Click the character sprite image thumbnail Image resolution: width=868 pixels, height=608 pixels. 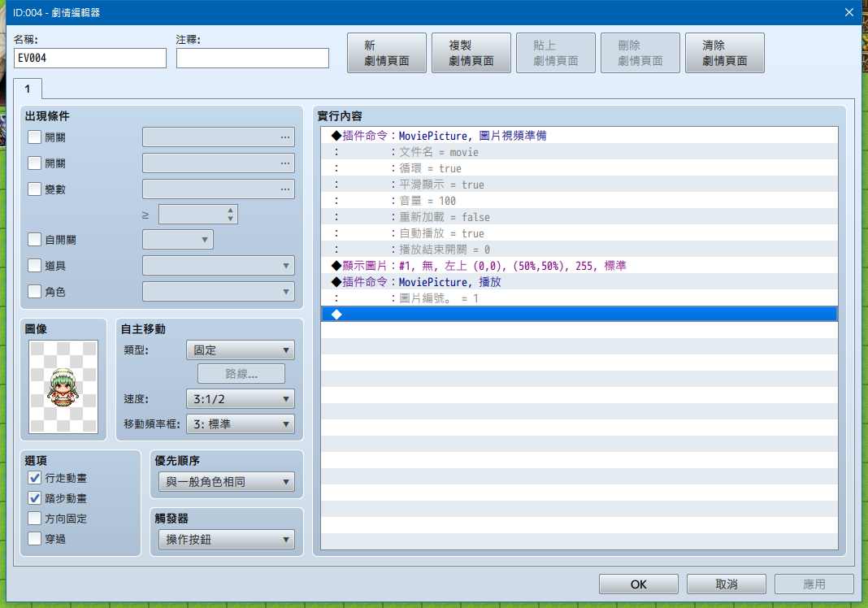coord(63,387)
